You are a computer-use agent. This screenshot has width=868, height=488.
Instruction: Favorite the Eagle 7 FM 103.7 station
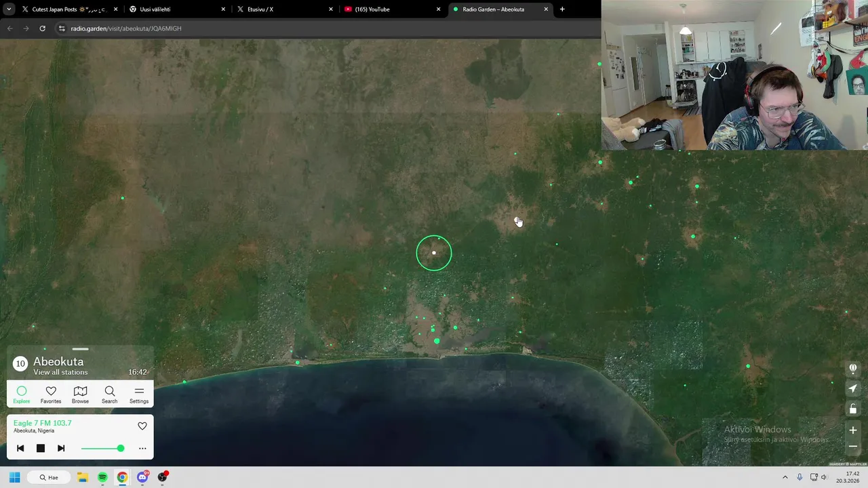pos(142,426)
